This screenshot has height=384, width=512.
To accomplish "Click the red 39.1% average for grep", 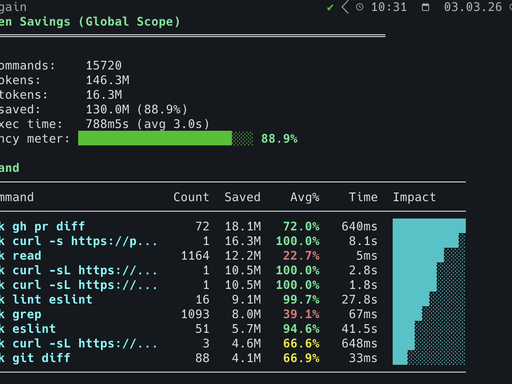I will click(301, 314).
